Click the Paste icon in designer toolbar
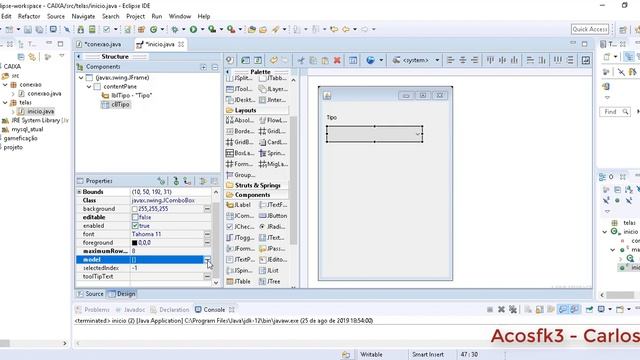This screenshot has height=360, width=640. (x=325, y=60)
